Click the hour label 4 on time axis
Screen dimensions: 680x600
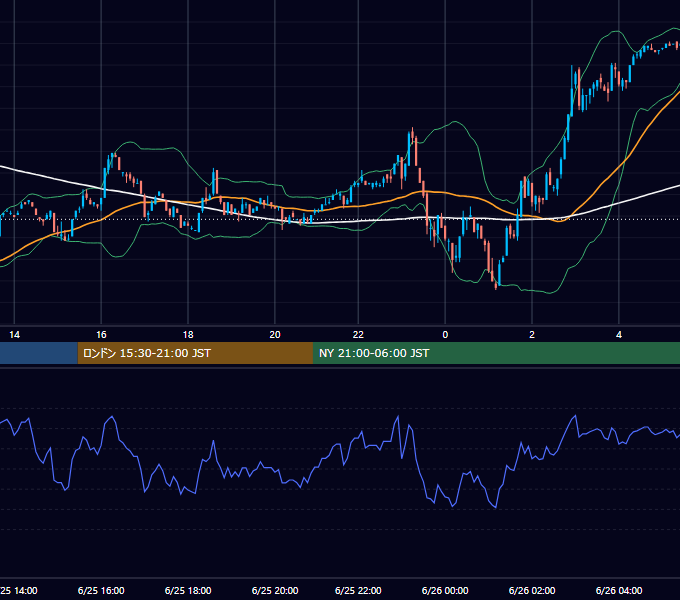pos(619,335)
